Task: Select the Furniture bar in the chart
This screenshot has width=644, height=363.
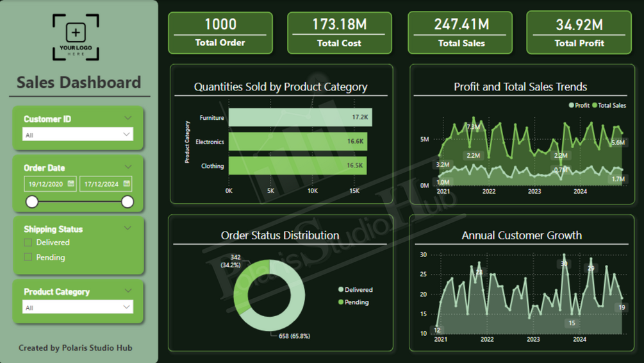Action: click(x=301, y=117)
